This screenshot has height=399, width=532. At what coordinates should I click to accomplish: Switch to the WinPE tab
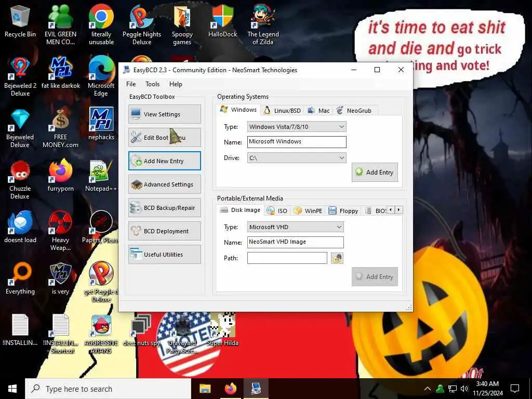tap(308, 211)
